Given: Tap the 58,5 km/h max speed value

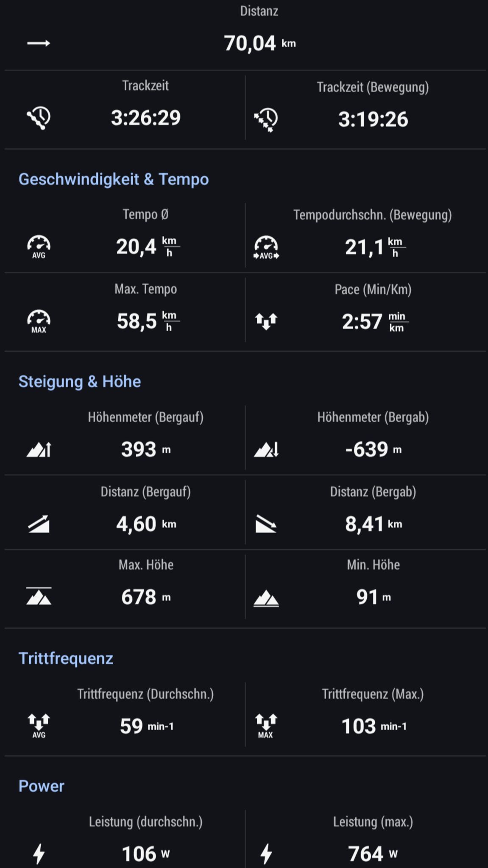Looking at the screenshot, I should (147, 321).
